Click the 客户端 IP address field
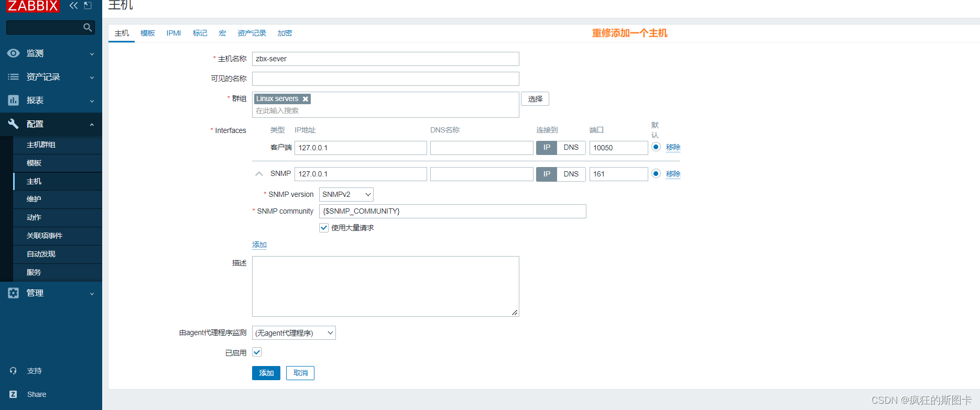The image size is (980, 410). (x=361, y=148)
